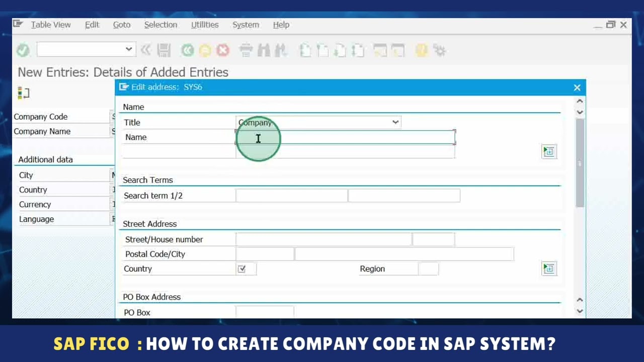This screenshot has width=644, height=362.
Task: Click the green Enter checkmark icon
Action: click(x=23, y=50)
